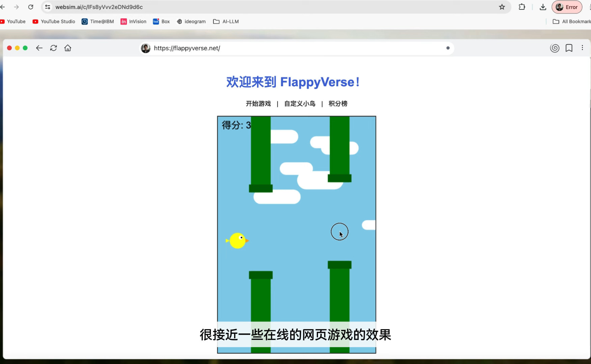Open site info icon beside websim.ai URL
The height and width of the screenshot is (364, 591).
click(x=48, y=7)
